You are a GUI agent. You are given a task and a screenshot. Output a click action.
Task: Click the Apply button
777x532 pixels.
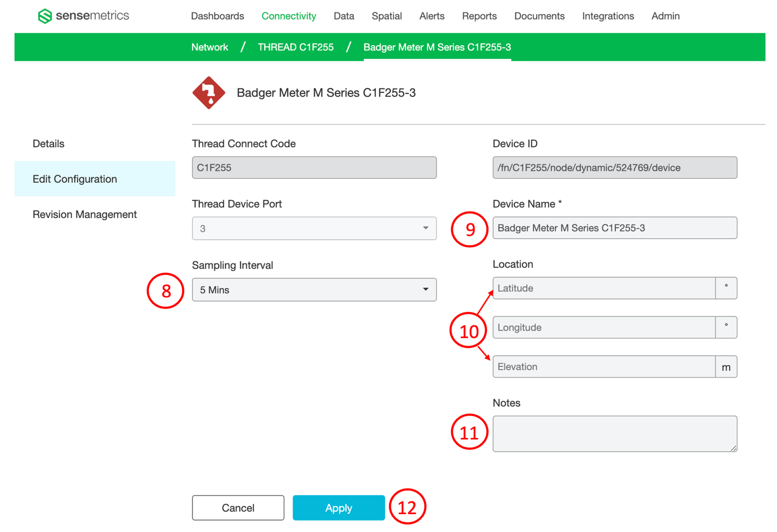[x=339, y=508]
